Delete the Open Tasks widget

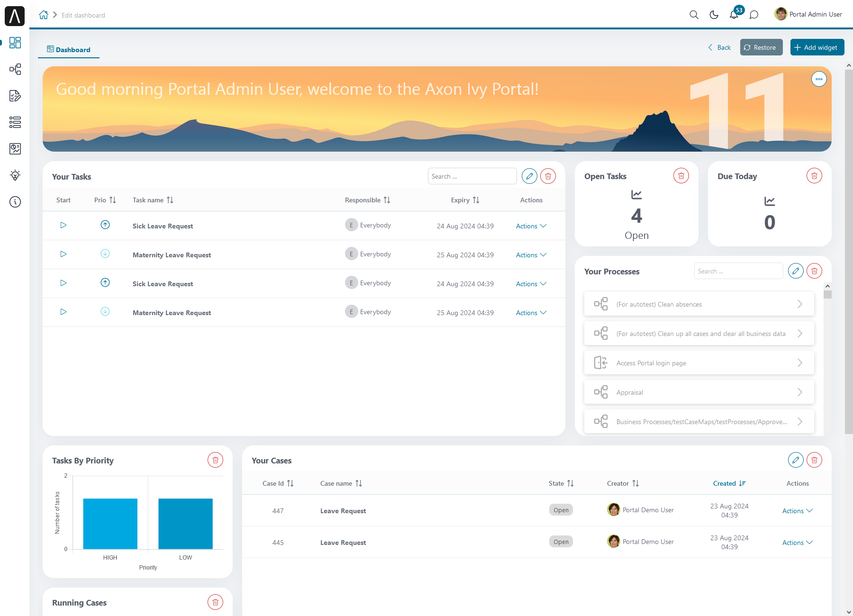click(681, 176)
